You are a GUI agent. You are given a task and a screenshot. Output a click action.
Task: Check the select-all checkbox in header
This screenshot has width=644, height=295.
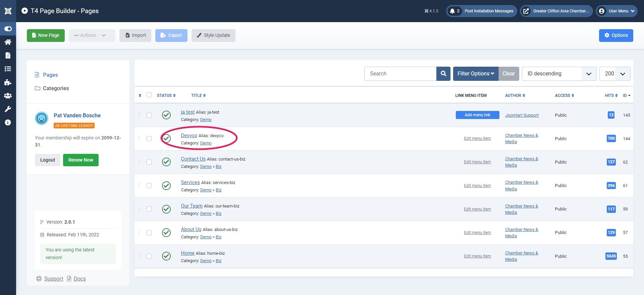pyautogui.click(x=149, y=95)
